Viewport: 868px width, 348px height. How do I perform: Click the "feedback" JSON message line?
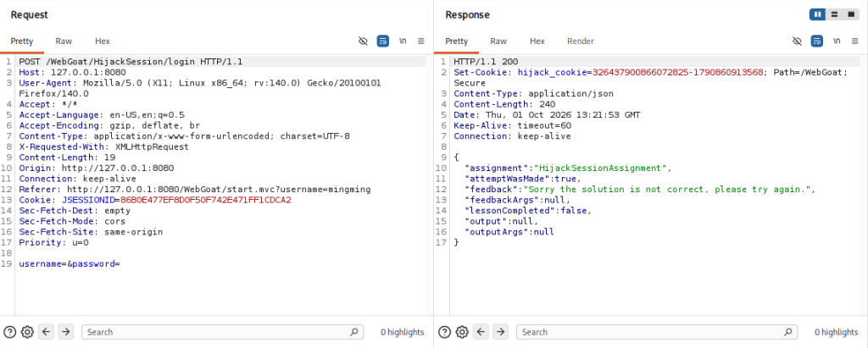coord(641,189)
